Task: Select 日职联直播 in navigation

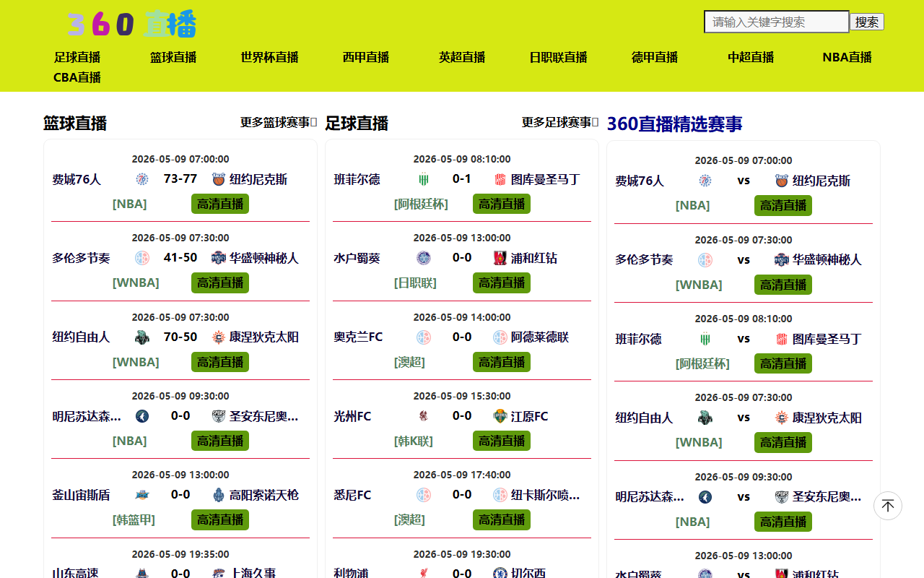Action: pyautogui.click(x=558, y=57)
